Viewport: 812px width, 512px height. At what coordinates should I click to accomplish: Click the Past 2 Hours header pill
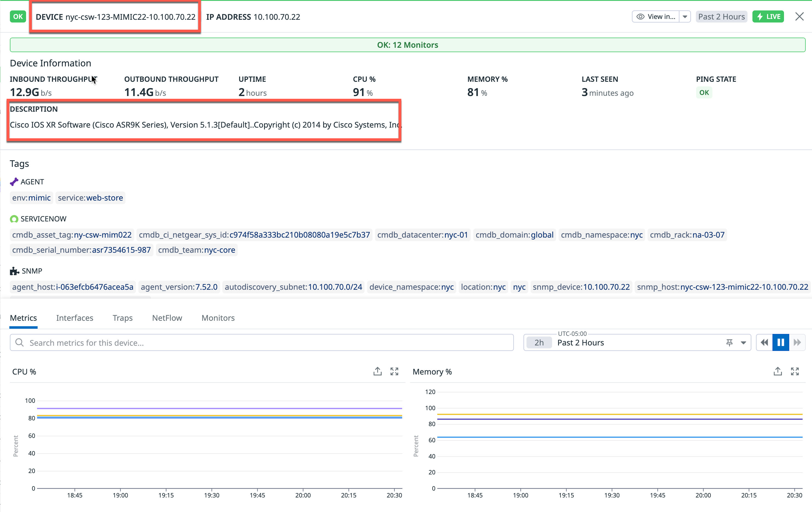click(721, 16)
